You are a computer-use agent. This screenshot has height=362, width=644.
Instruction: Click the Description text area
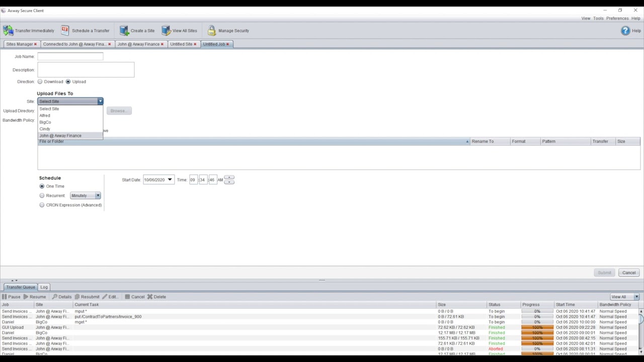pos(86,70)
